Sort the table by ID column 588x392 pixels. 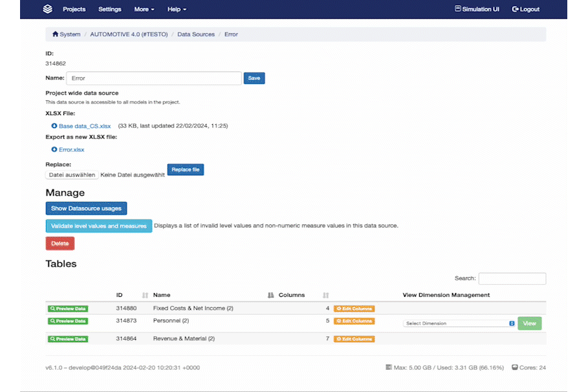tap(145, 295)
